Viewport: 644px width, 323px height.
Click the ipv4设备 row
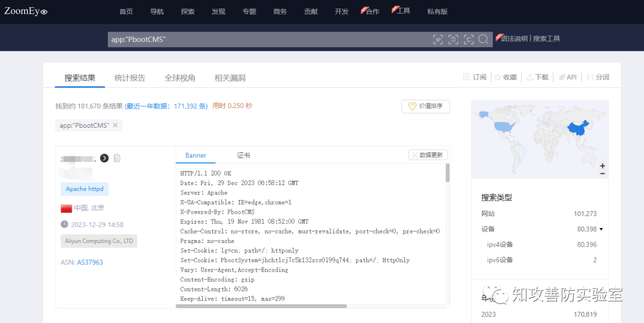tap(541, 244)
